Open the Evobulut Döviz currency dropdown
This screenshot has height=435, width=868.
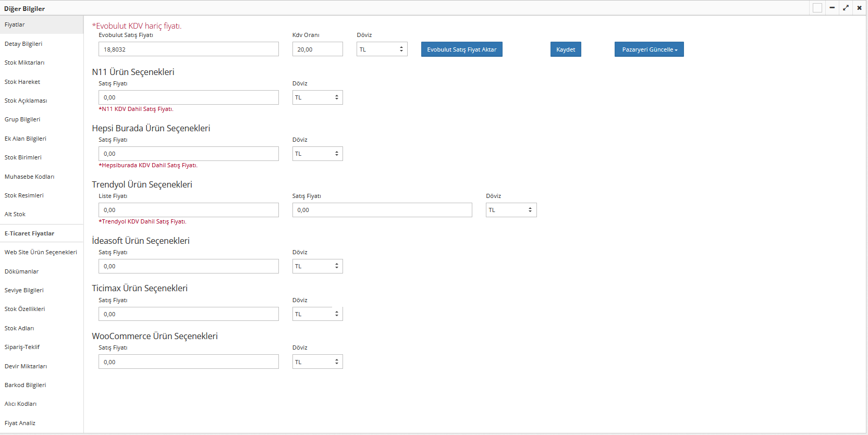click(382, 49)
